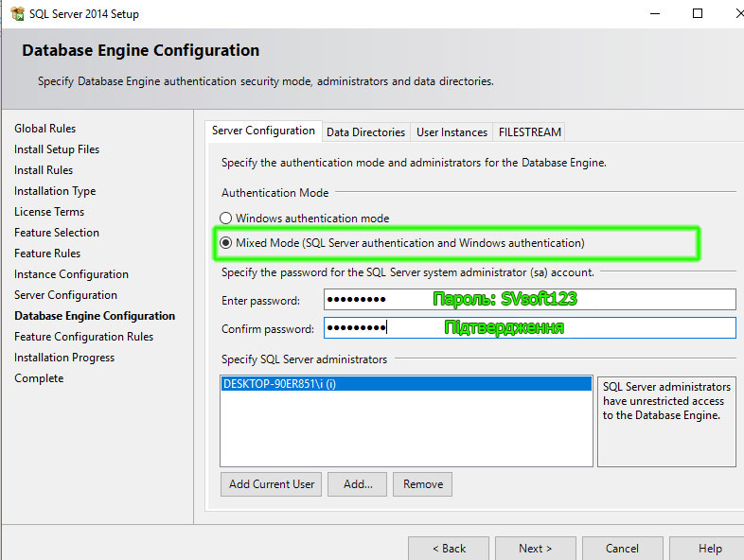Click the SQL Server Setup title bar icon
This screenshot has width=744, height=560.
coord(18,14)
